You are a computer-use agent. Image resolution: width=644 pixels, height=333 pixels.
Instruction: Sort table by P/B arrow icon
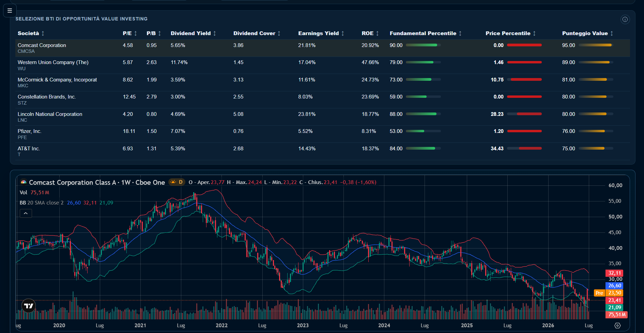159,33
